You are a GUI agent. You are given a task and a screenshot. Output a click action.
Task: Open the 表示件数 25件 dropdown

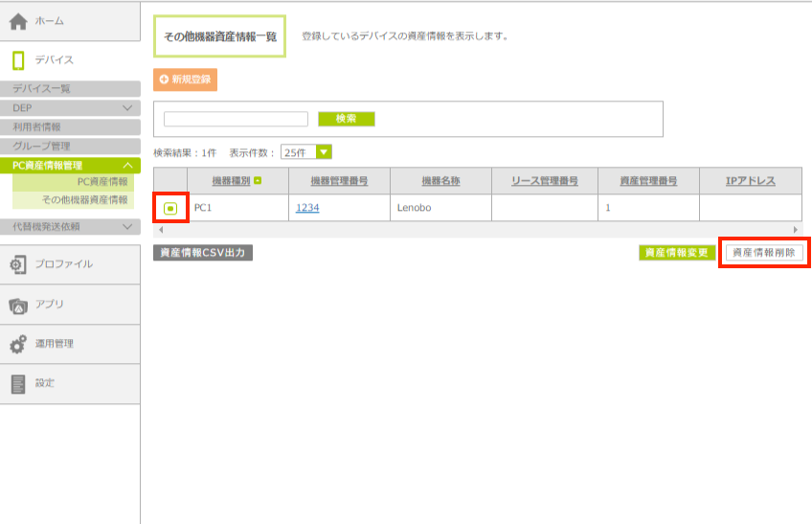point(324,152)
